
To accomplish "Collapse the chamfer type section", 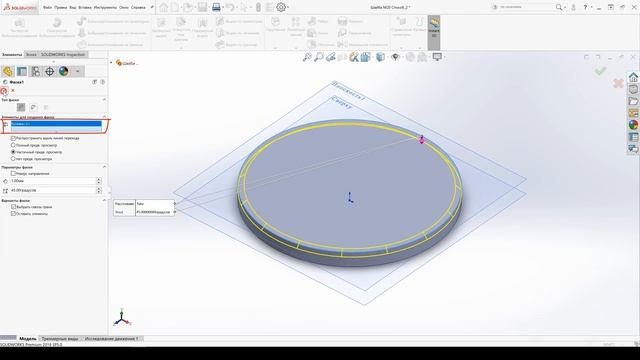I will pyautogui.click(x=104, y=100).
